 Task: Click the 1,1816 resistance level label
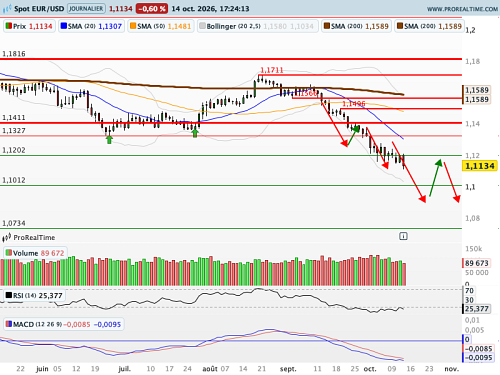coord(14,54)
